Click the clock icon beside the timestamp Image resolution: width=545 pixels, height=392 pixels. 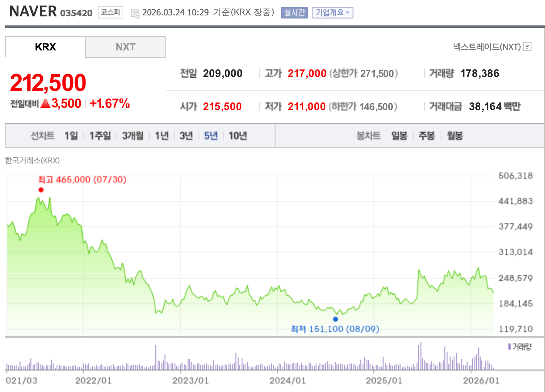click(135, 13)
